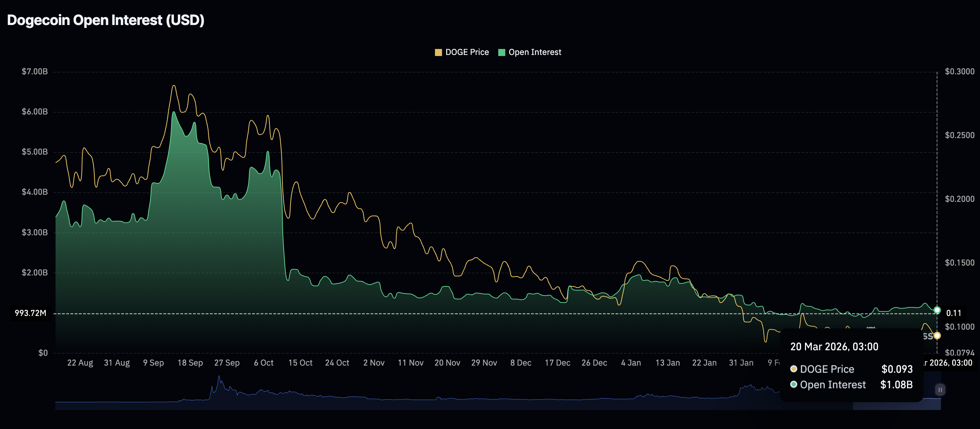Click the green Open Interest data point marker
Viewport: 980px width, 429px height.
pyautogui.click(x=937, y=310)
